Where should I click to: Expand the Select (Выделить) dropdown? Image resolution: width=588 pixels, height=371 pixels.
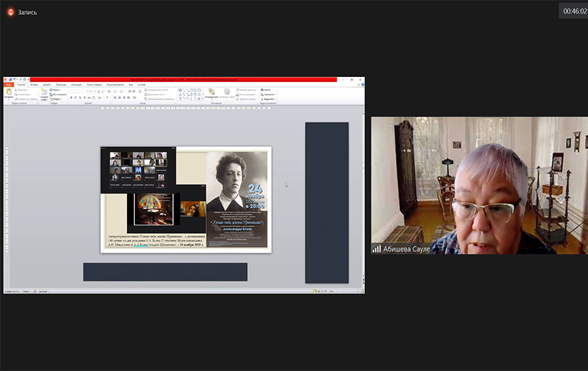269,99
